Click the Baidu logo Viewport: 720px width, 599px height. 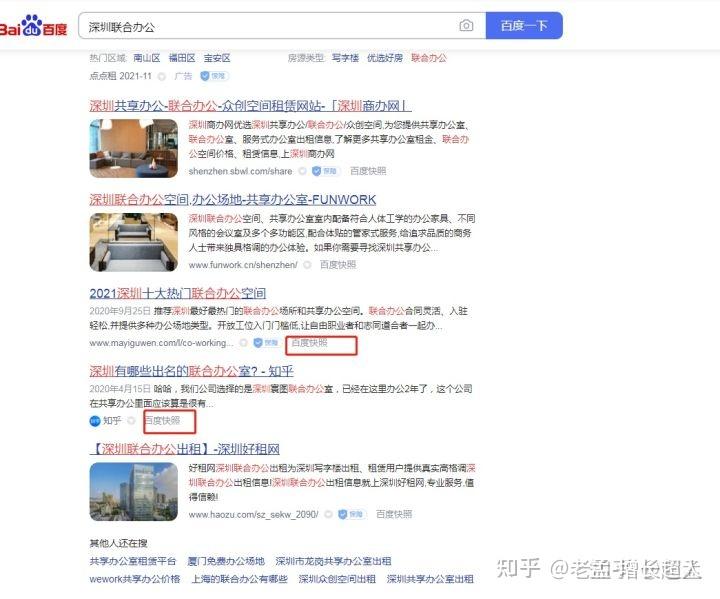pos(33,26)
